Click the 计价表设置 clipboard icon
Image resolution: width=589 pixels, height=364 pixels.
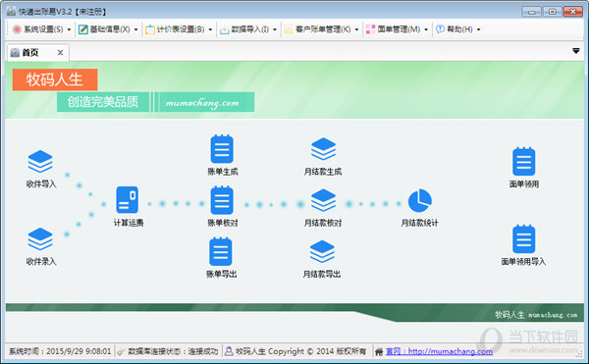point(150,29)
